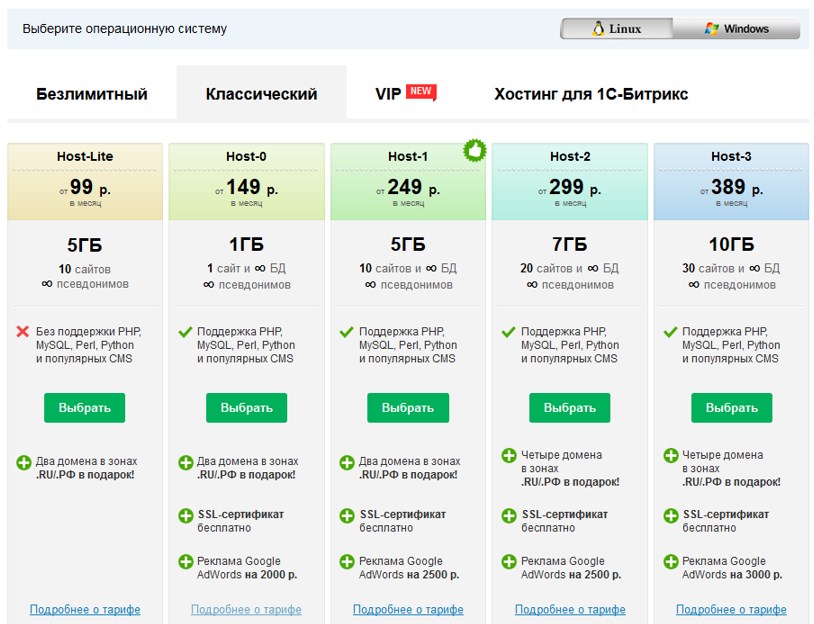Open Подробнее о тарифе link under Host-2
The height and width of the screenshot is (624, 814).
point(570,609)
